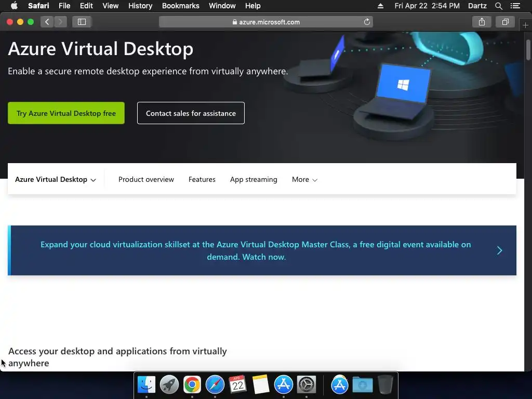Reload the page with the refresh icon
The height and width of the screenshot is (399, 532).
[x=367, y=22]
